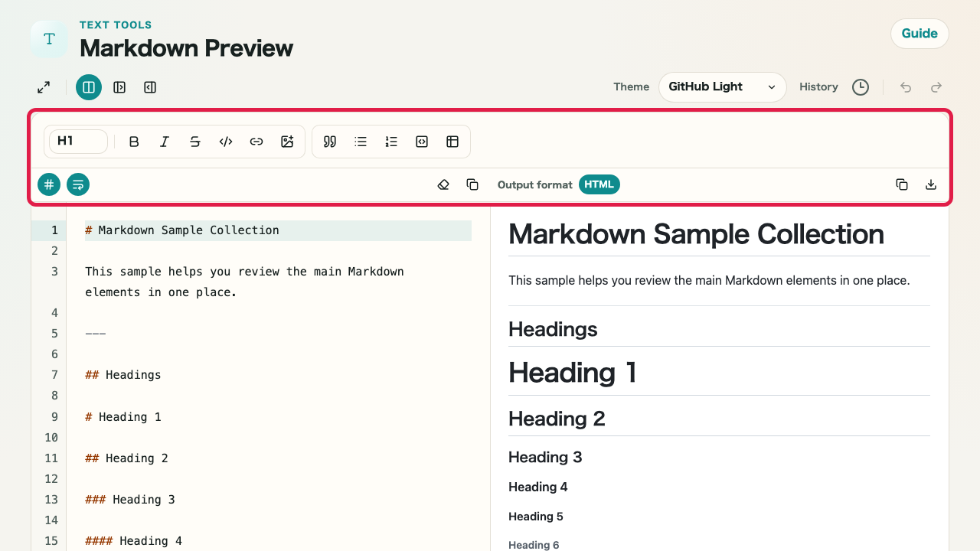980x551 pixels.
Task: Apply italic formatting
Action: [x=165, y=142]
